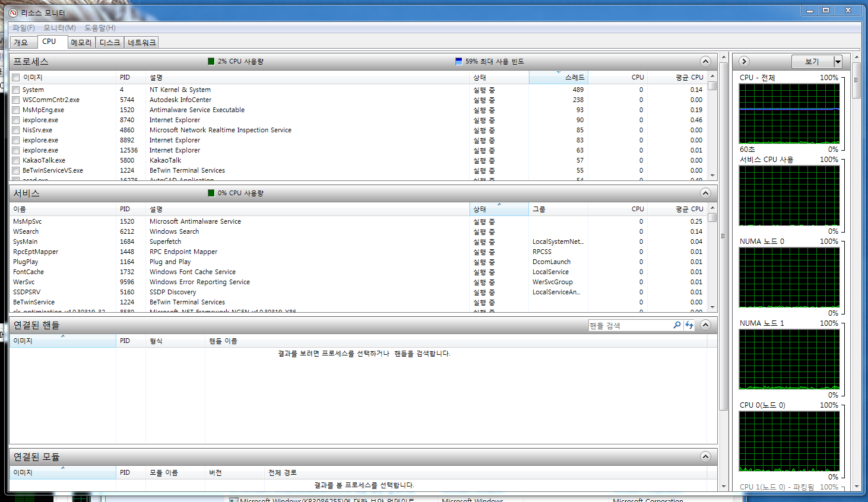
Task: Collapse the 서비스 section
Action: (x=705, y=193)
